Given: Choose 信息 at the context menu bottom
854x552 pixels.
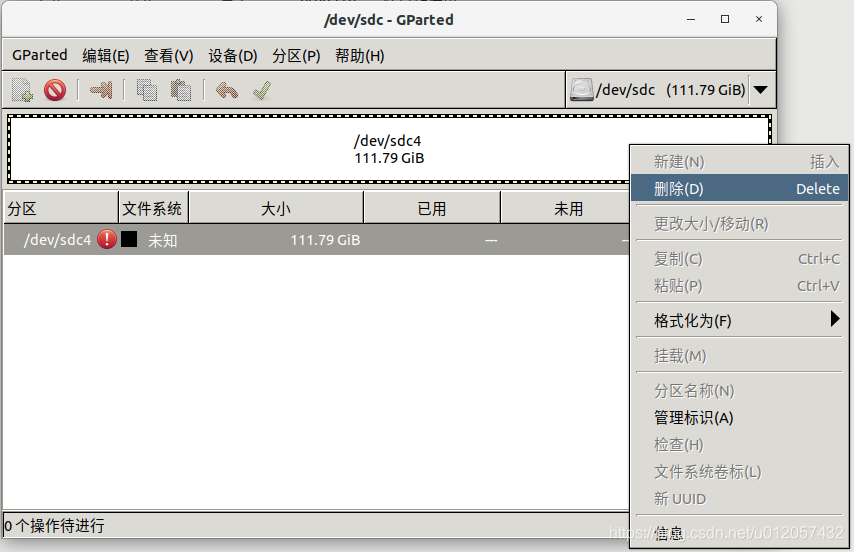Looking at the screenshot, I should (x=740, y=533).
